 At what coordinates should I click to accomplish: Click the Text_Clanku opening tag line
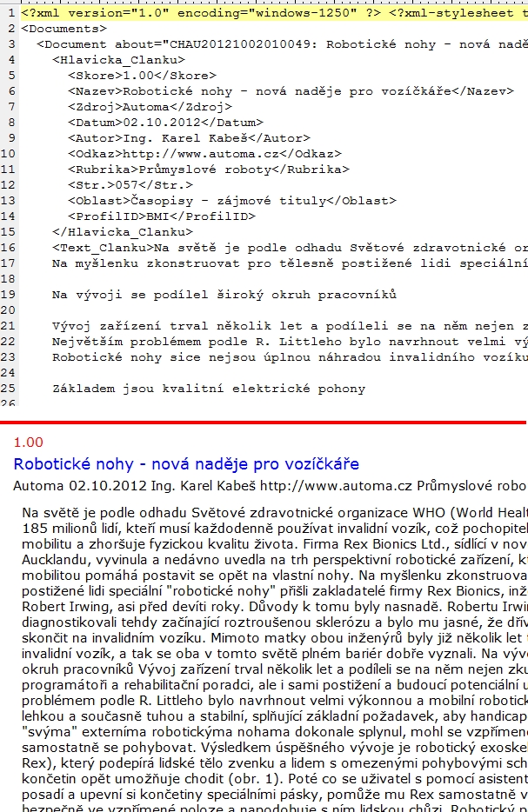(x=290, y=248)
